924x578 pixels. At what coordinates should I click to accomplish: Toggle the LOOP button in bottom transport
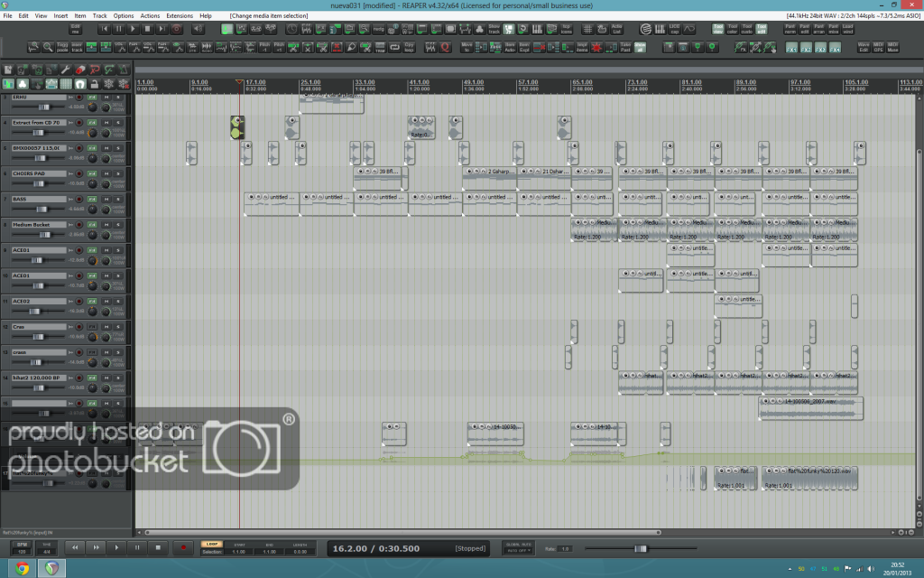[212, 544]
